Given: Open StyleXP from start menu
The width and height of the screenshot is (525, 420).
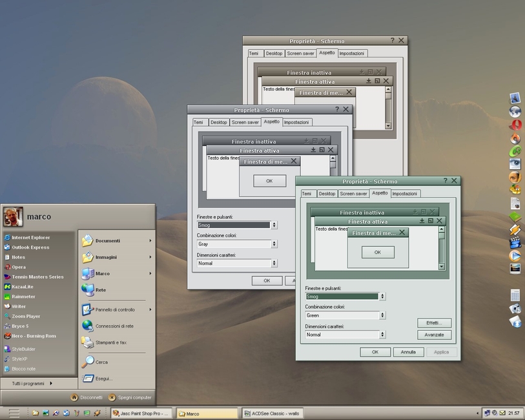Looking at the screenshot, I should 15,359.
